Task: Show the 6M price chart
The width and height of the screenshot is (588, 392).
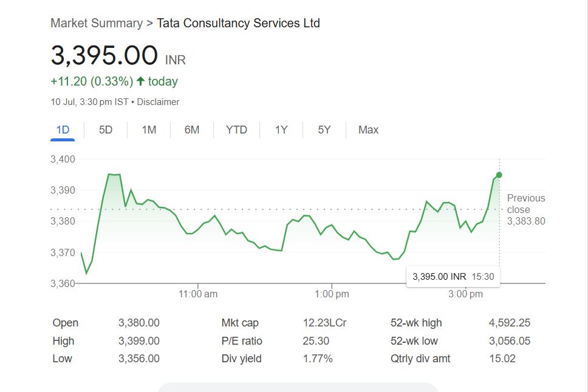Action: 191,130
